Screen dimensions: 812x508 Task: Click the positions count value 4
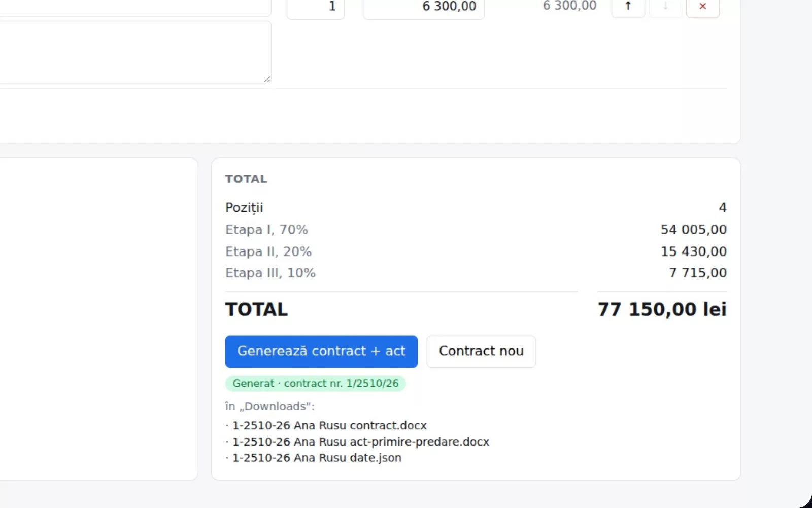coord(723,207)
